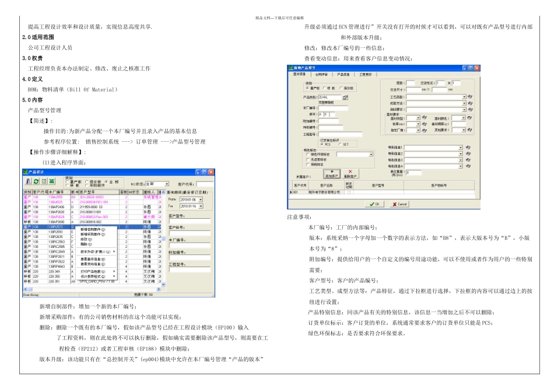Image resolution: width=554 pixels, height=392 pixels.
Task: Click the OK button in dialog
Action: (374, 204)
